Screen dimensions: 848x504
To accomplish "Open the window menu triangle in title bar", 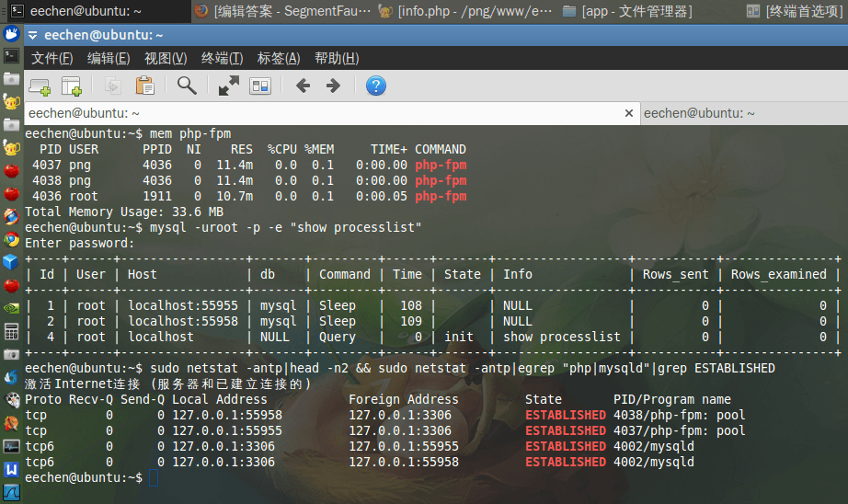I will (32, 36).
